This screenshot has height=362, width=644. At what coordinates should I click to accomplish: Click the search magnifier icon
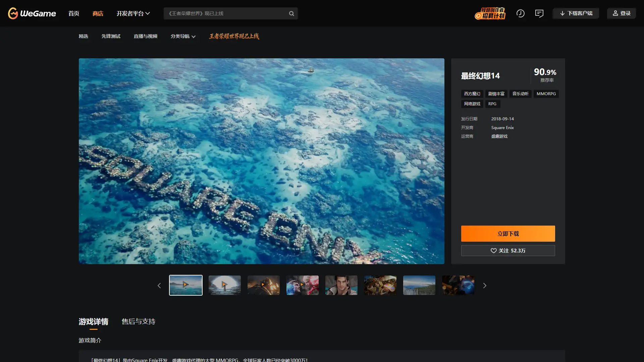[291, 13]
